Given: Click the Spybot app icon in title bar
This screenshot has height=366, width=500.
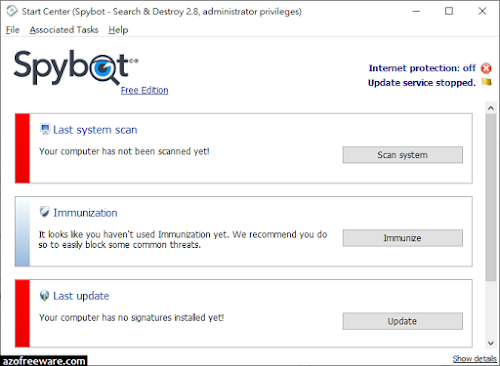Looking at the screenshot, I should (x=12, y=11).
